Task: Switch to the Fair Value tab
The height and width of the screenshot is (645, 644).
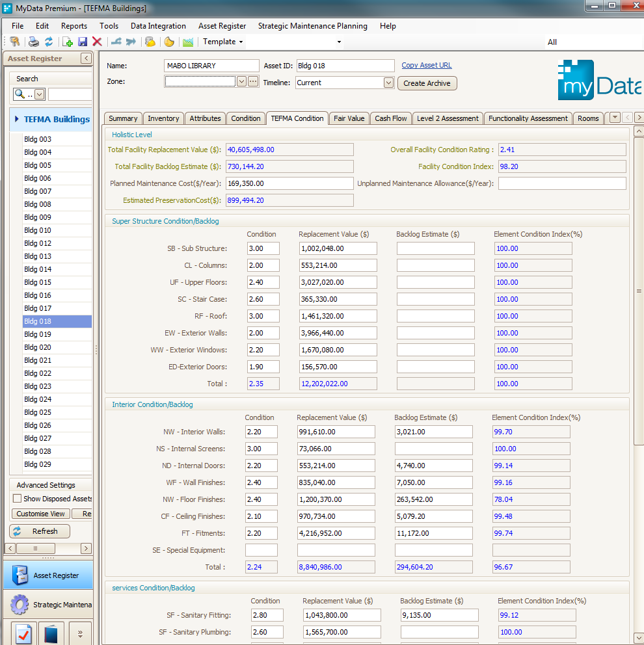Action: 349,118
